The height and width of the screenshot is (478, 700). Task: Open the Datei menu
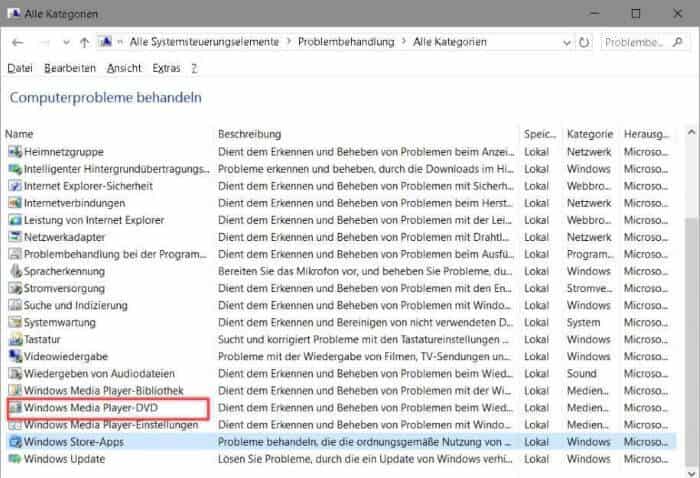click(x=20, y=68)
